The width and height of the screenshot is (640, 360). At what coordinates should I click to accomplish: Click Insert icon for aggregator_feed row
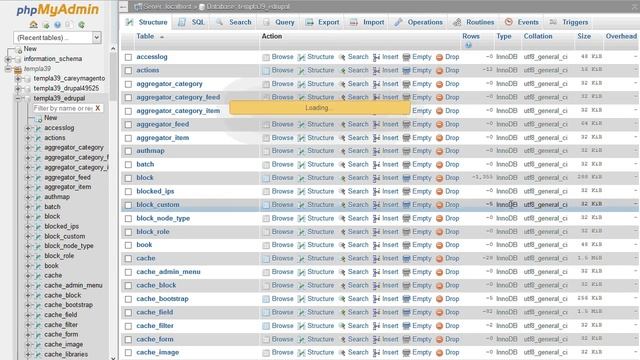click(x=376, y=124)
